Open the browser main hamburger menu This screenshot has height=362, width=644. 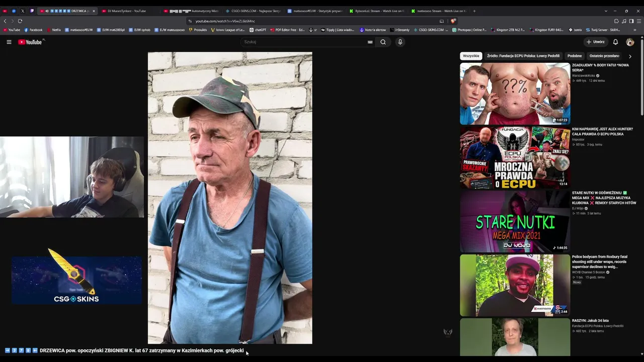pos(639,21)
